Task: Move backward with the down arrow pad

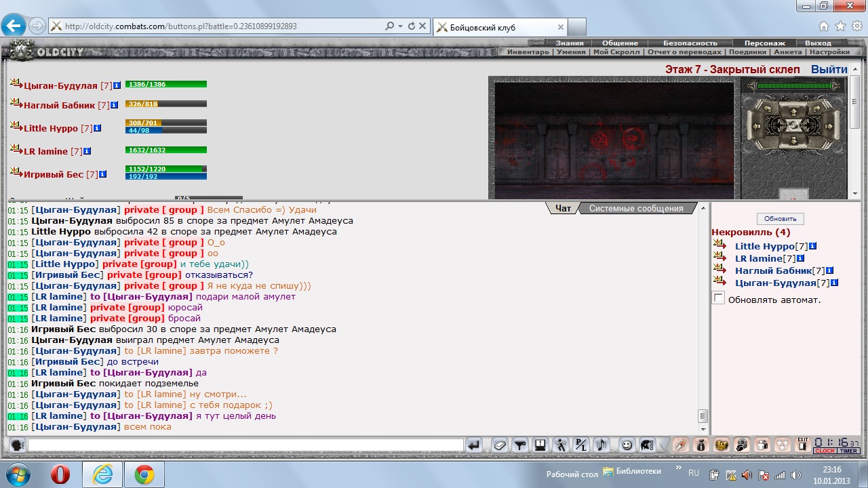Action: 793,140
